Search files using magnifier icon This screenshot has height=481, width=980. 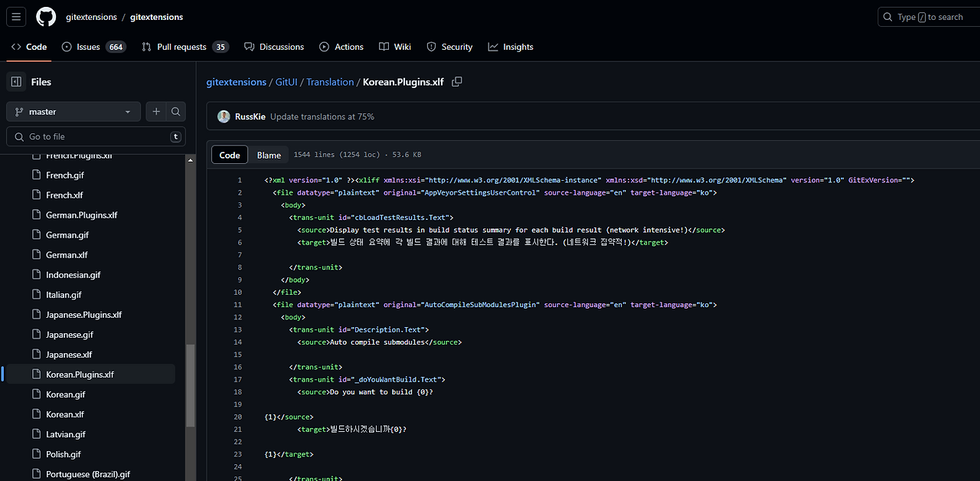point(176,112)
